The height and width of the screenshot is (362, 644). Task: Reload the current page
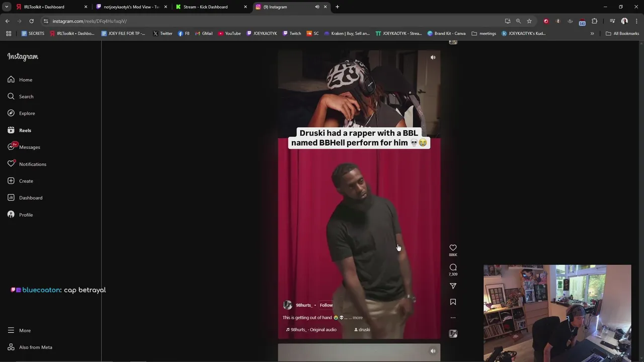(x=31, y=21)
